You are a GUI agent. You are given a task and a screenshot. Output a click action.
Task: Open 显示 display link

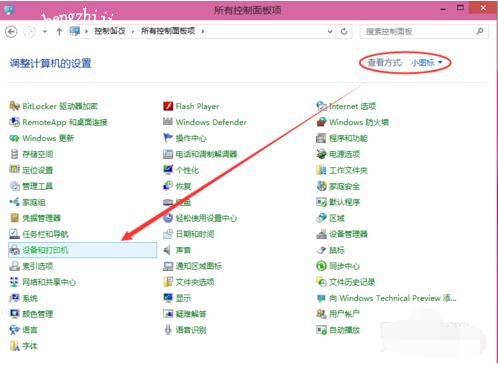(183, 298)
